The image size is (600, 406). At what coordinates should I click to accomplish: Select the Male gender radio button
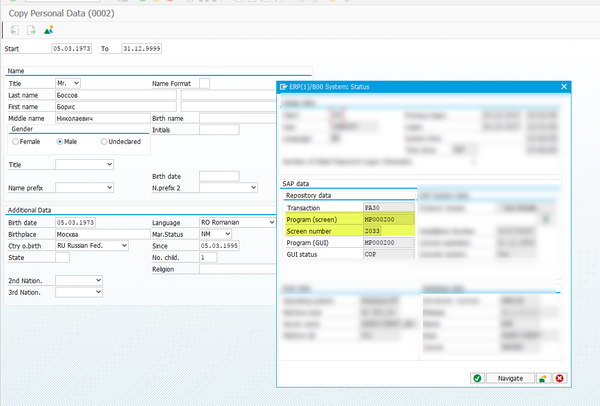[x=59, y=142]
